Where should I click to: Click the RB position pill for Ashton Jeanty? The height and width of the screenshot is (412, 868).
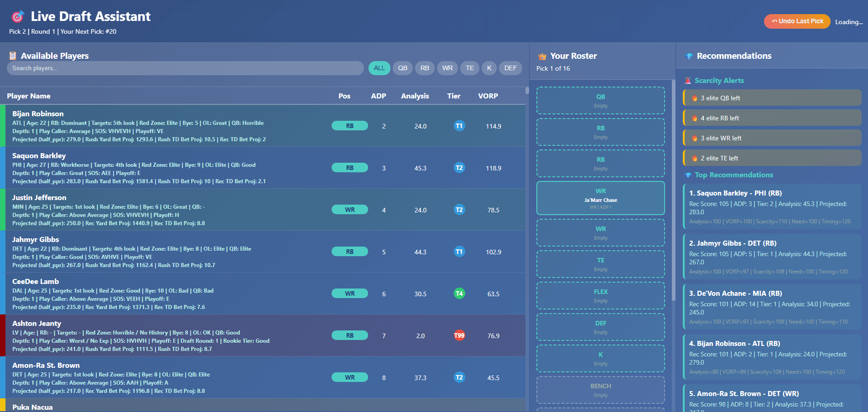point(350,335)
